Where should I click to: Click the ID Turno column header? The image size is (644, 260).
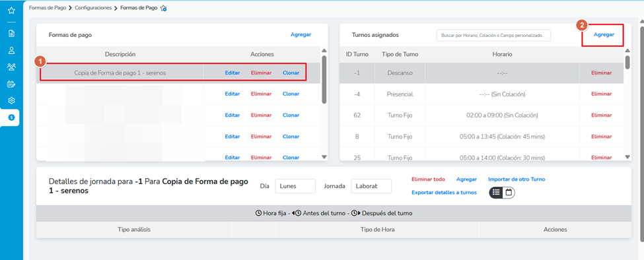(x=357, y=54)
